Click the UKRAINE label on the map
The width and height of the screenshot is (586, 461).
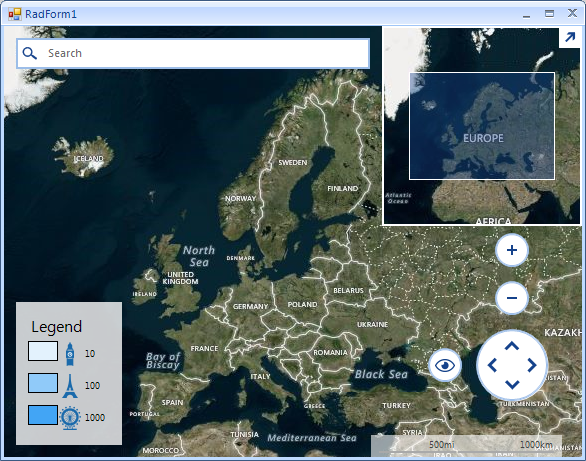[372, 325]
